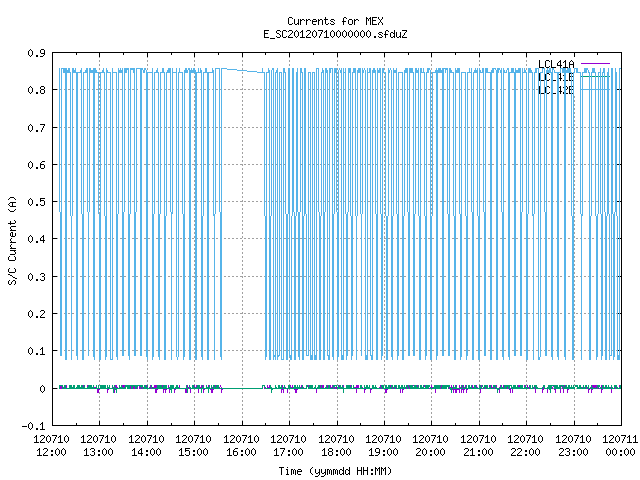640x480 pixels.
Task: Click the '0.2' y-axis tick label
Action: coord(36,314)
